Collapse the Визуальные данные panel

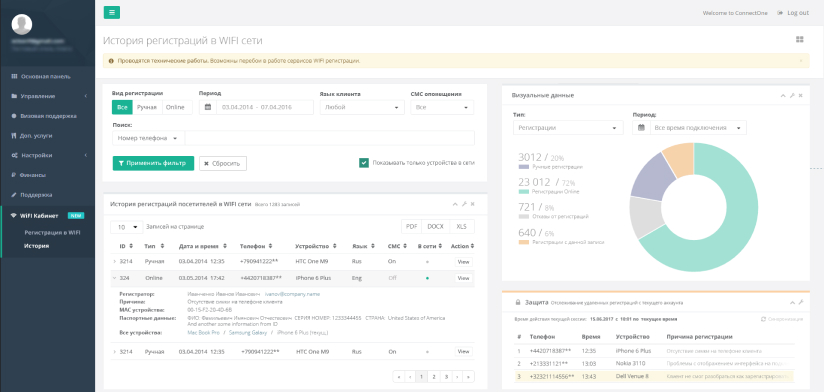point(783,96)
